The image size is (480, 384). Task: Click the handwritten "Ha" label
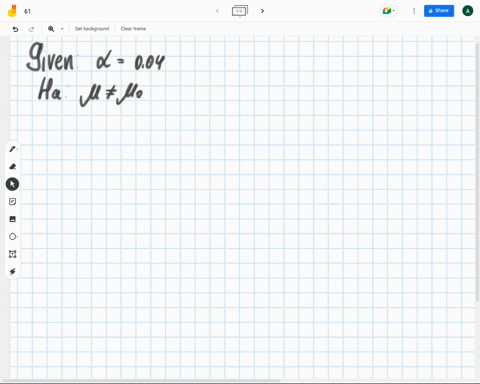(50, 89)
